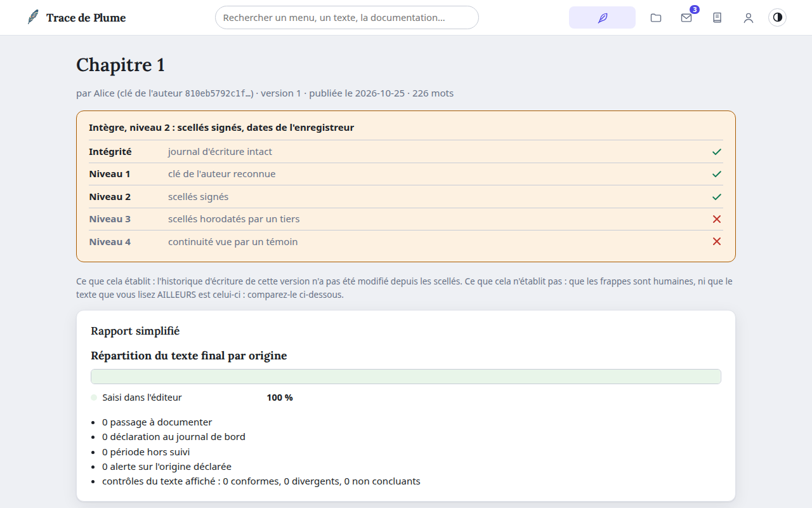Click the "0 période hors suivi" line
The image size is (812, 508).
click(x=146, y=452)
